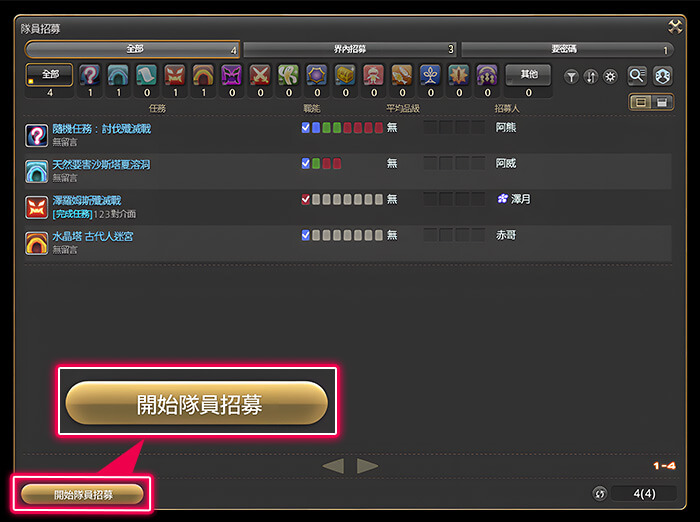The height and width of the screenshot is (522, 700).
Task: Open the sort order arrows control
Action: 590,76
